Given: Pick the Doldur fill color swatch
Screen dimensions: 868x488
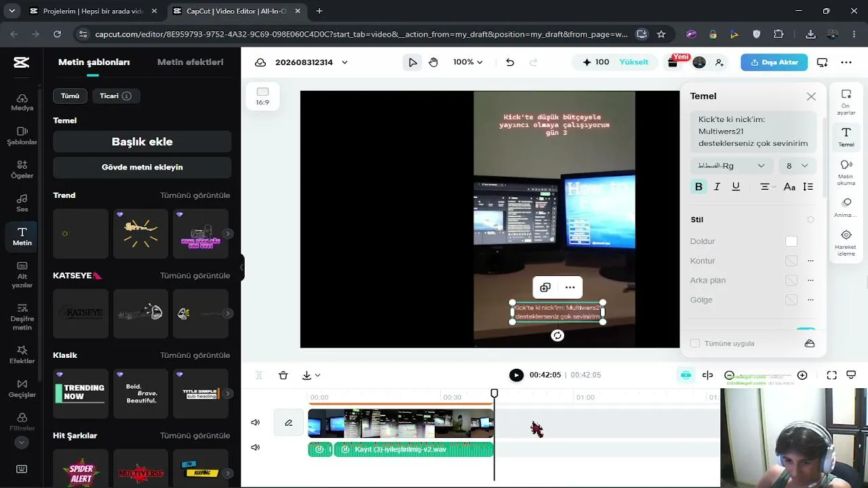Looking at the screenshot, I should (x=791, y=241).
